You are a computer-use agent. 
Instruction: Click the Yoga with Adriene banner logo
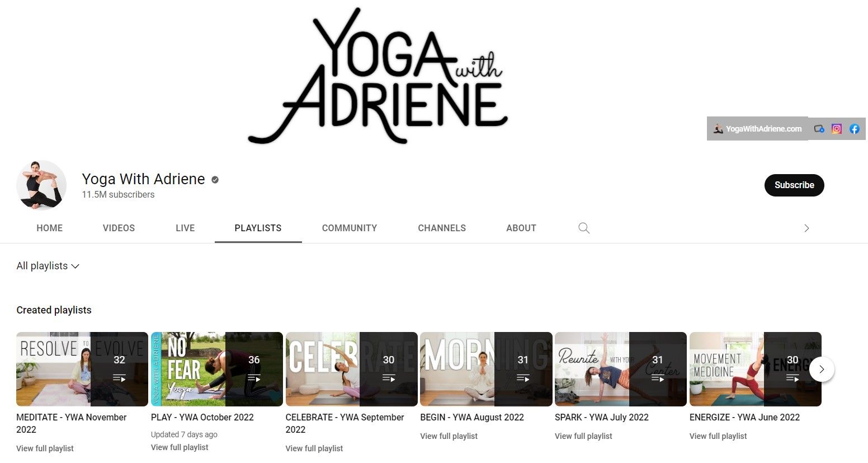pos(378,76)
